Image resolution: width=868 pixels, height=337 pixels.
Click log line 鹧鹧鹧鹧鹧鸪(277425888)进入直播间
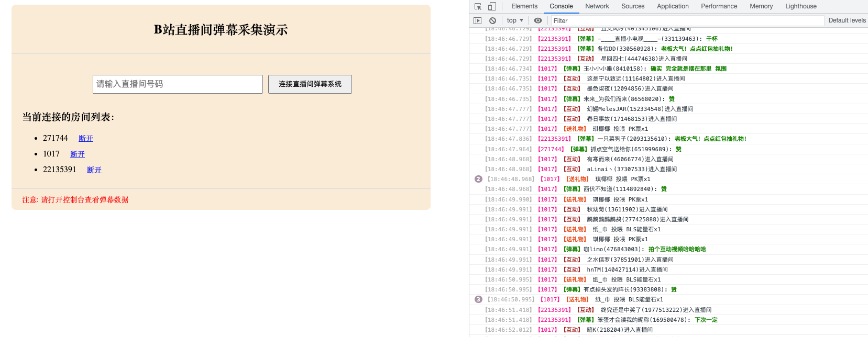click(x=668, y=219)
